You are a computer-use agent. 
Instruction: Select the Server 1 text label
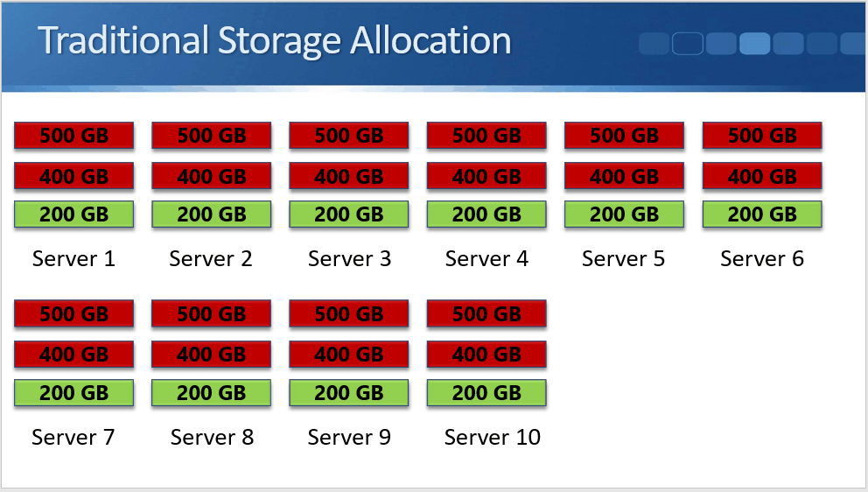(73, 259)
